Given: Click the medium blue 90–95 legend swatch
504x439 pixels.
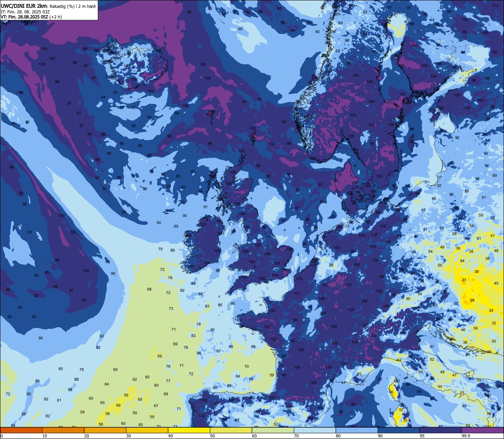Looking at the screenshot, I should [398, 430].
